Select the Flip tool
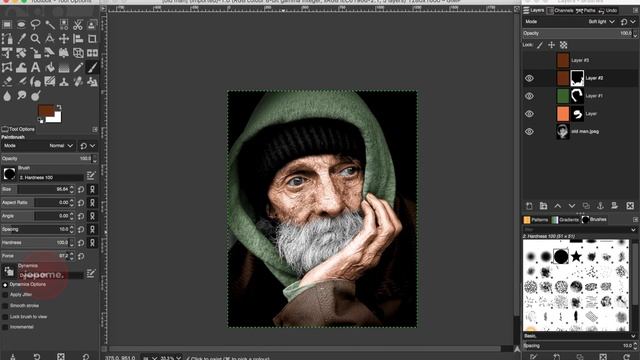The height and width of the screenshot is (360, 640). point(92,53)
